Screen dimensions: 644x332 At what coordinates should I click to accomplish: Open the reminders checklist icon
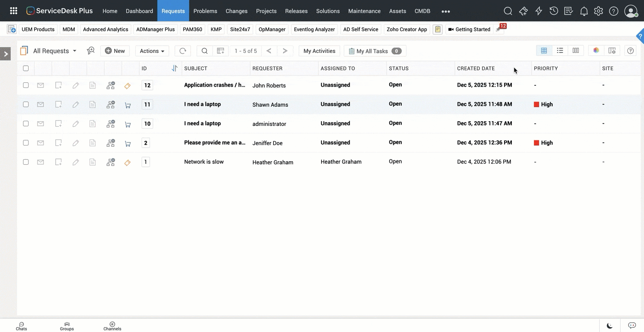click(569, 11)
